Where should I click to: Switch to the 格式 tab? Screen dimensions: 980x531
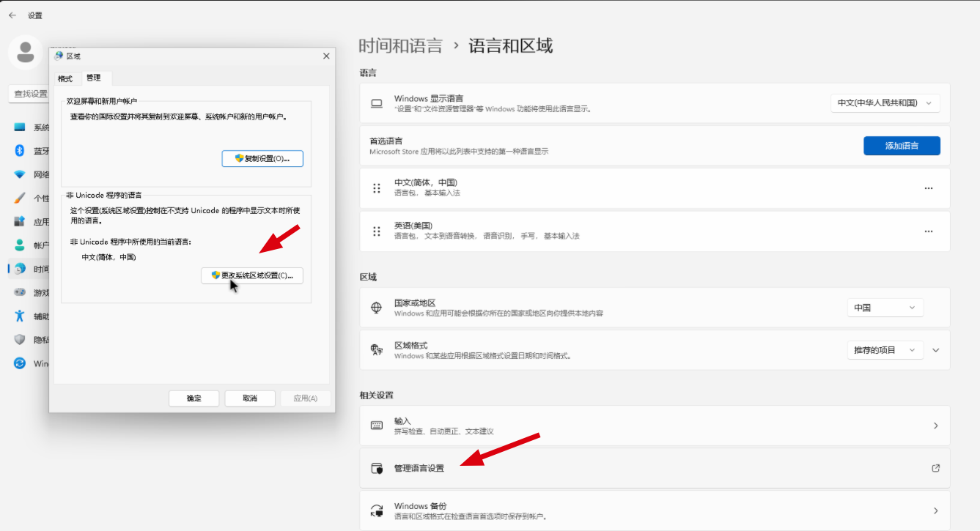pyautogui.click(x=65, y=78)
